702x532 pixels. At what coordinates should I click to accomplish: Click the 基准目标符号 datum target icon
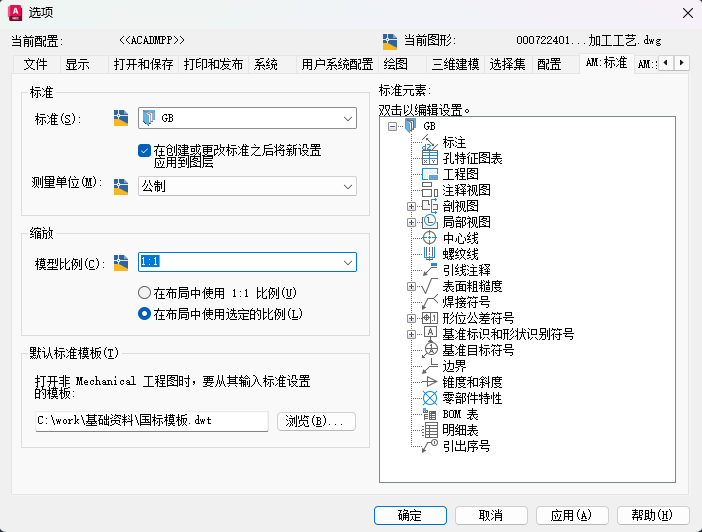tap(430, 350)
